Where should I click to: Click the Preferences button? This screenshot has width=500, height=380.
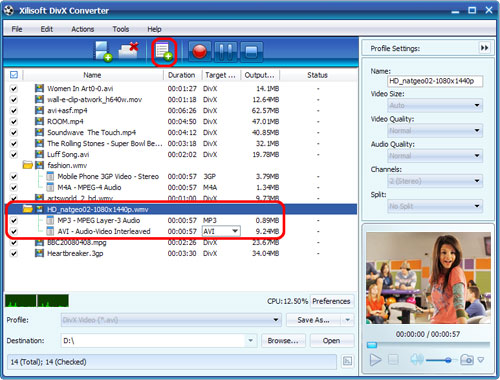pos(331,301)
